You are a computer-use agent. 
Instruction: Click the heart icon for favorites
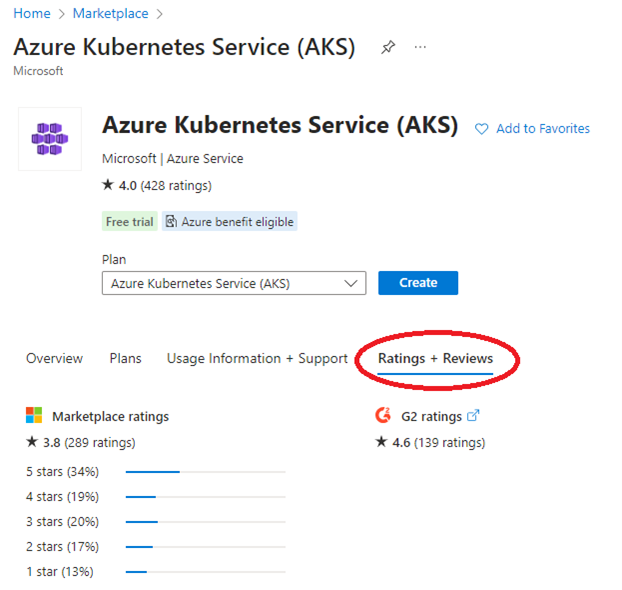pyautogui.click(x=481, y=129)
